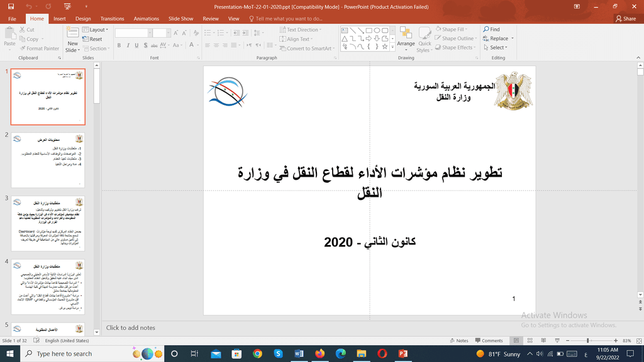Open the Layout dropdown
644x362 pixels.
pyautogui.click(x=96, y=30)
